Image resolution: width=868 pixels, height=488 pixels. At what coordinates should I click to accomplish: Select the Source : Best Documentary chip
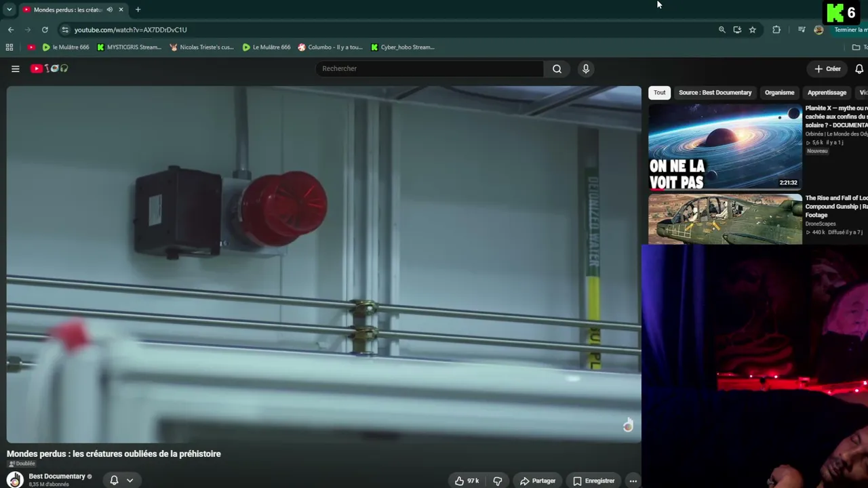(x=715, y=93)
